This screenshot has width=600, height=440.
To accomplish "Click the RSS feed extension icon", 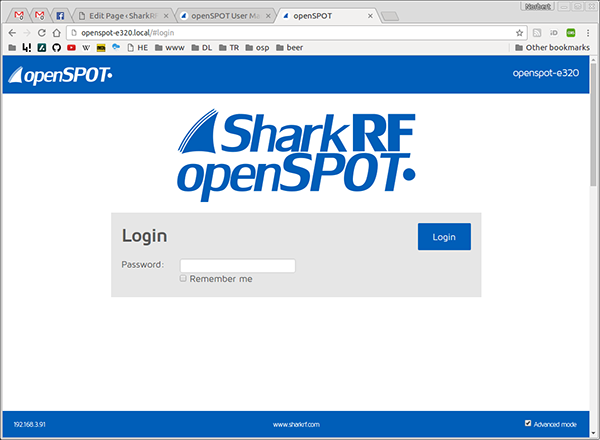I will (537, 33).
